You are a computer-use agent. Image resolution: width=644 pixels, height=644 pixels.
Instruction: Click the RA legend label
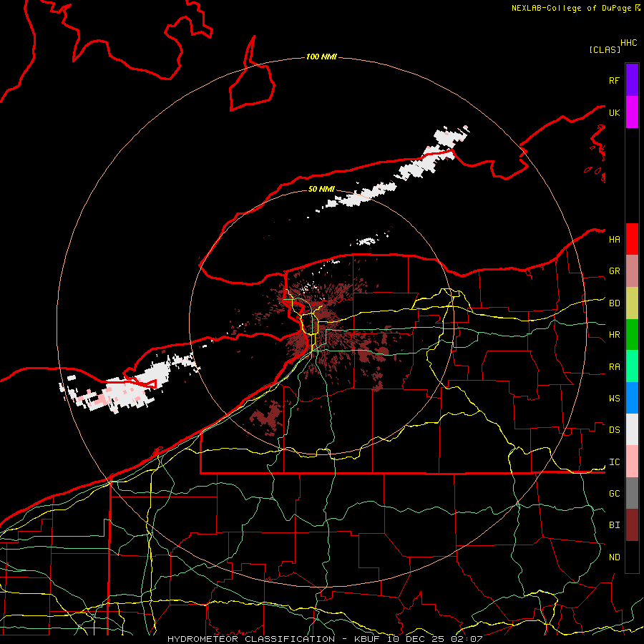click(x=615, y=366)
